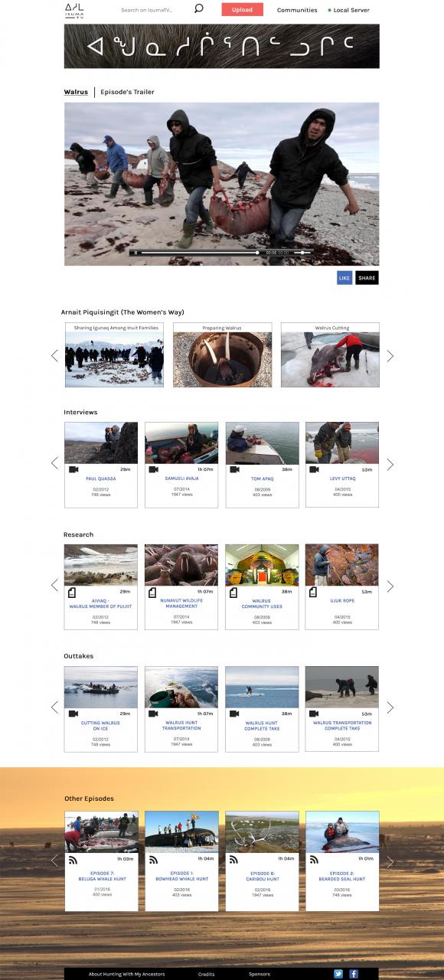Click the red Upload button
The width and height of the screenshot is (444, 980).
click(242, 10)
